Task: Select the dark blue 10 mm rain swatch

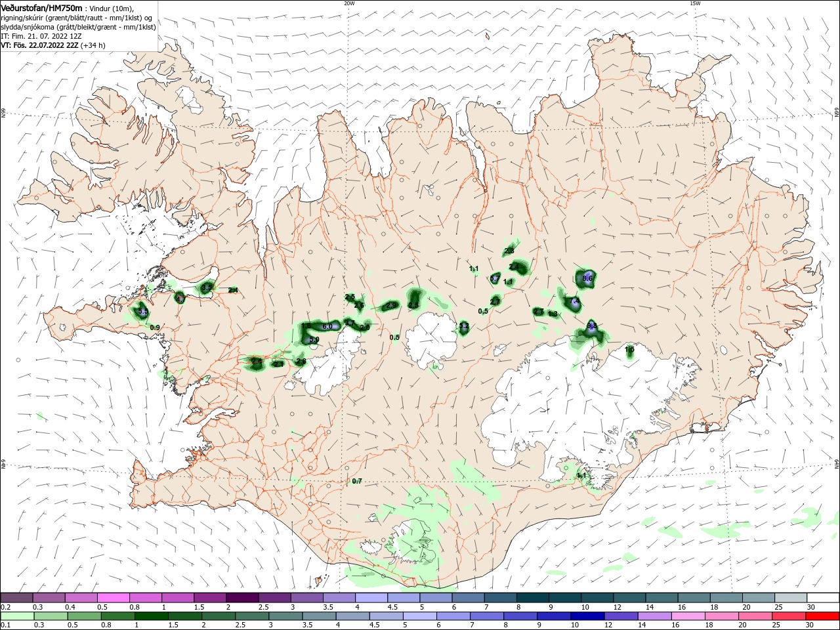Action: coord(586,616)
